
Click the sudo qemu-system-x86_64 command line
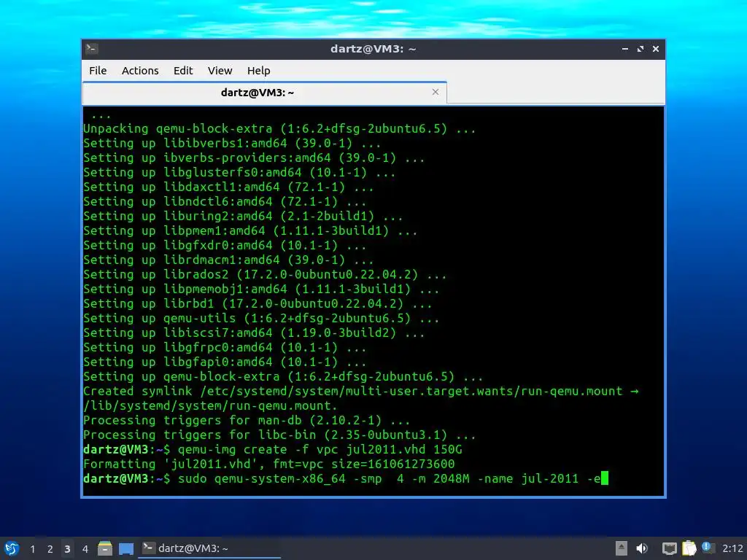[345, 478]
